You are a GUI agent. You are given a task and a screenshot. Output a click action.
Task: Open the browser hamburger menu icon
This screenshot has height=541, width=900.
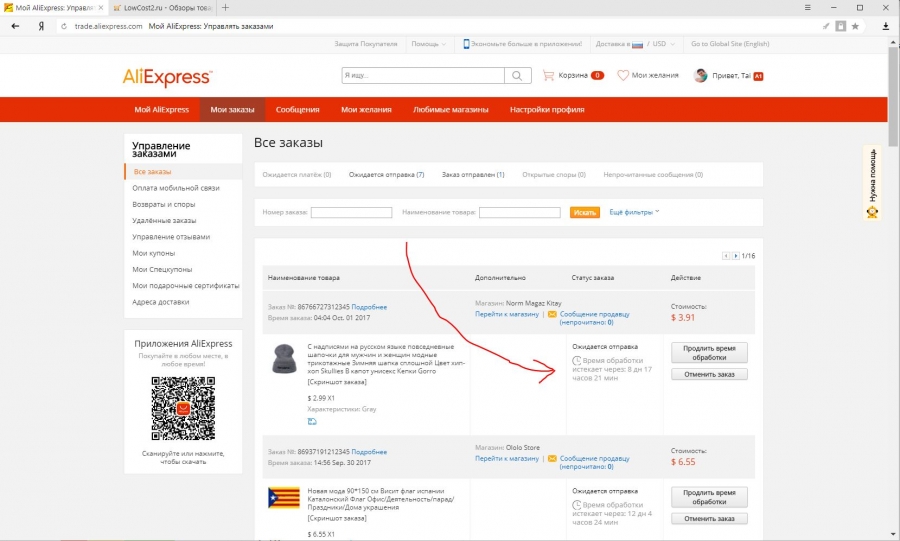808,7
